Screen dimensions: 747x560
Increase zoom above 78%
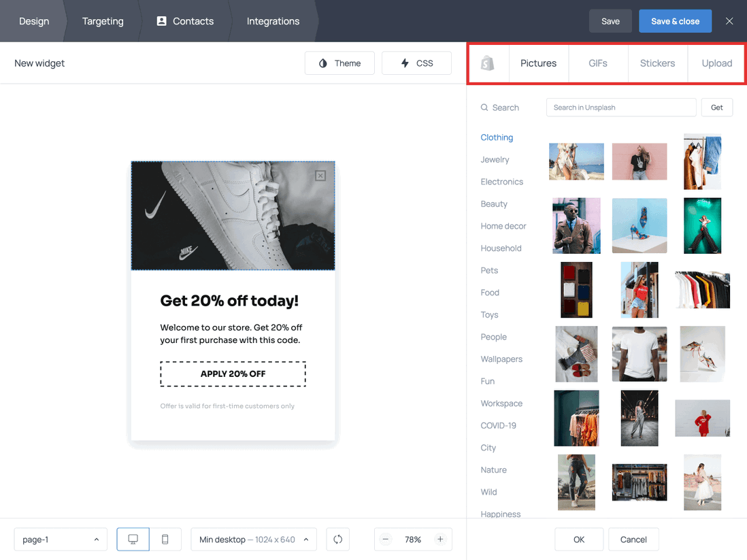click(441, 539)
